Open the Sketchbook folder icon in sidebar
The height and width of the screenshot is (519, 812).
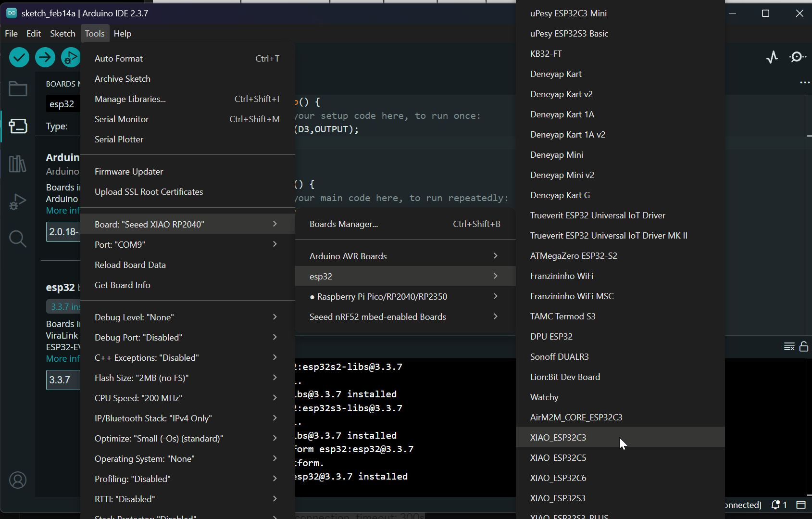point(17,89)
